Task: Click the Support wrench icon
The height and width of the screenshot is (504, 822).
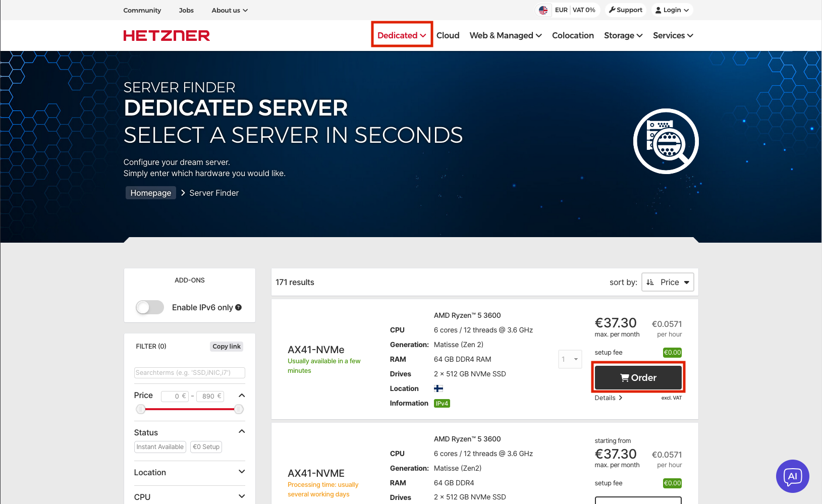Action: click(x=612, y=10)
